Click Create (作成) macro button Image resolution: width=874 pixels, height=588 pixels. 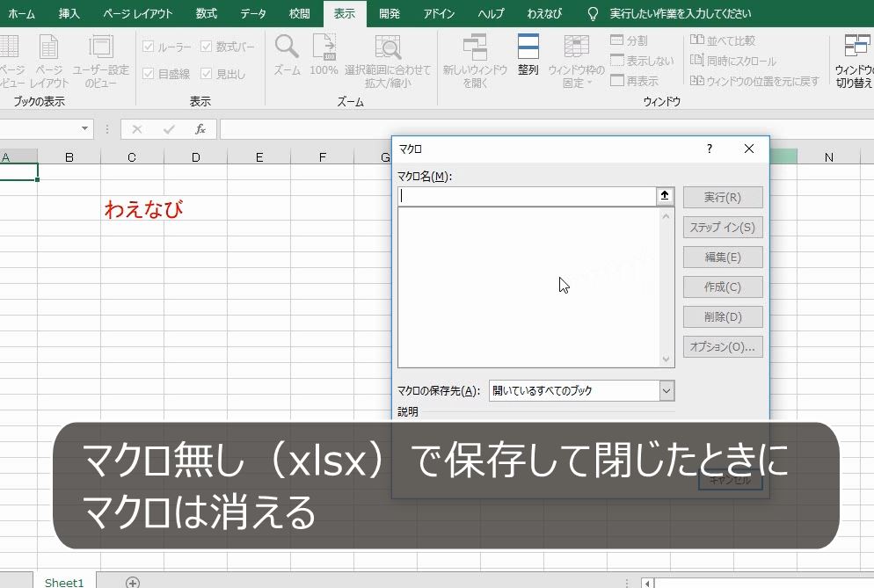(723, 287)
